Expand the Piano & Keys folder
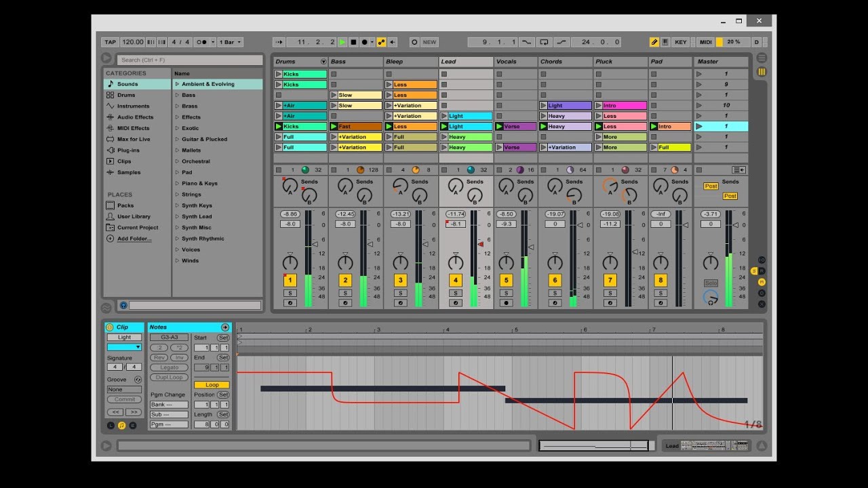868x488 pixels. pyautogui.click(x=177, y=183)
